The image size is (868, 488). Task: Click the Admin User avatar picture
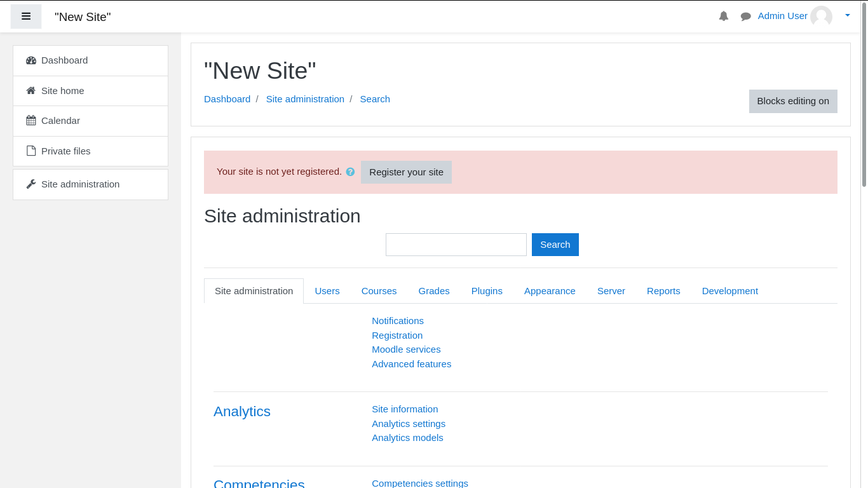(x=821, y=17)
